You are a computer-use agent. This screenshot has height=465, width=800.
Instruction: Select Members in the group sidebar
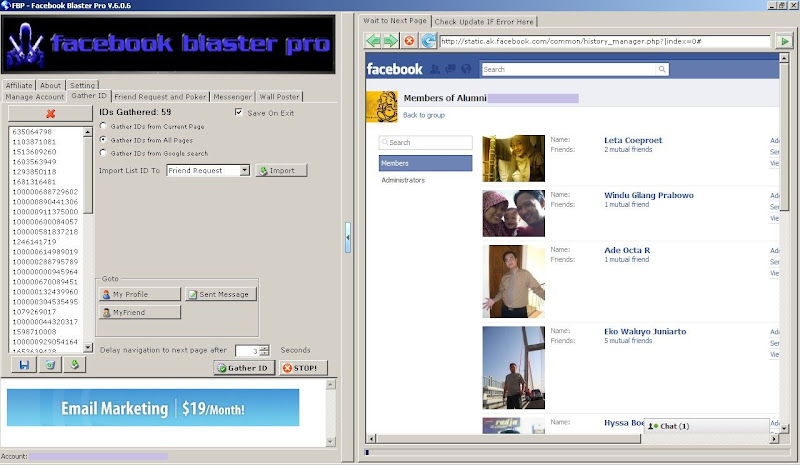pyautogui.click(x=425, y=163)
